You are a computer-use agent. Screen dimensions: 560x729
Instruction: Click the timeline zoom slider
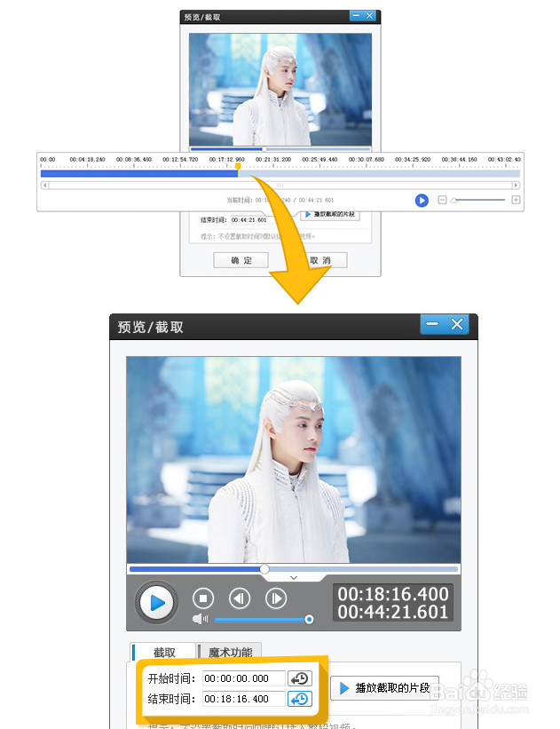point(478,200)
